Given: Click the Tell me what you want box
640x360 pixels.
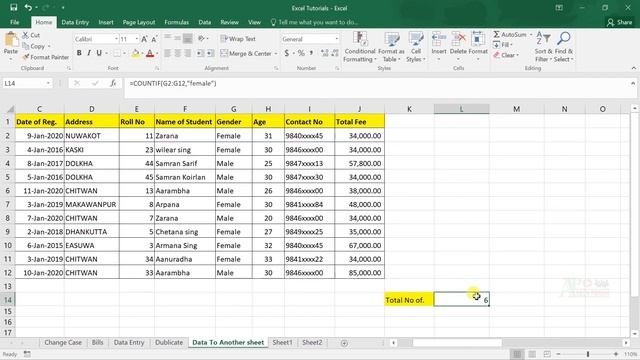Looking at the screenshot, I should point(314,22).
